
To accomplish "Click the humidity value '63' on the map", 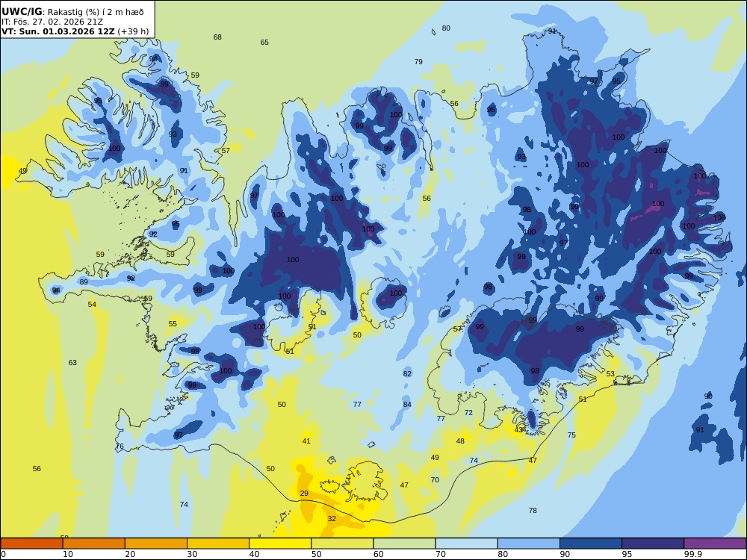I will (x=72, y=362).
